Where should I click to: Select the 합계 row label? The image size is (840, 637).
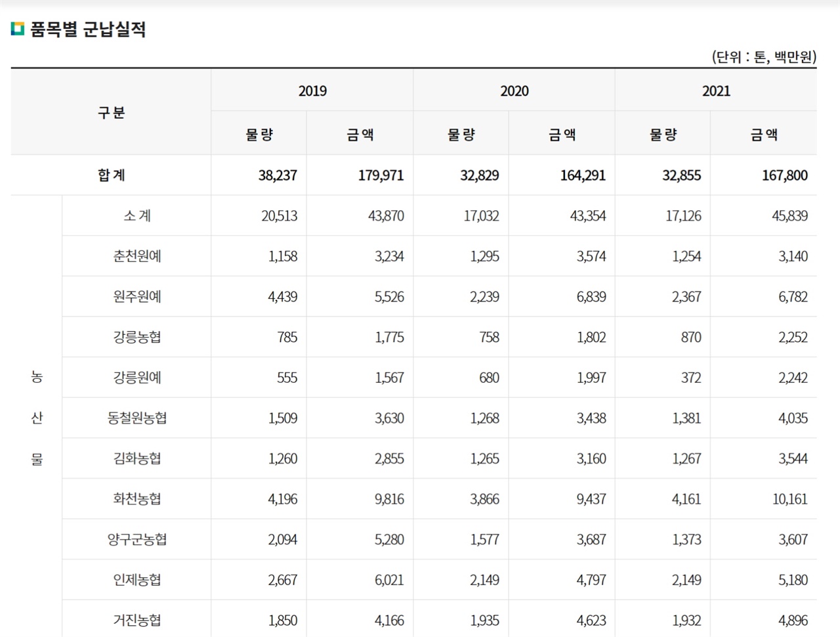[111, 175]
